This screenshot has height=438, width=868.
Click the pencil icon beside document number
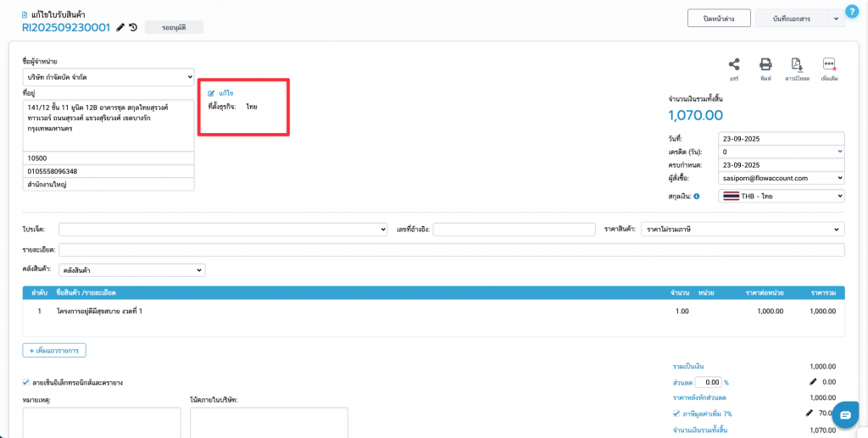coord(120,27)
